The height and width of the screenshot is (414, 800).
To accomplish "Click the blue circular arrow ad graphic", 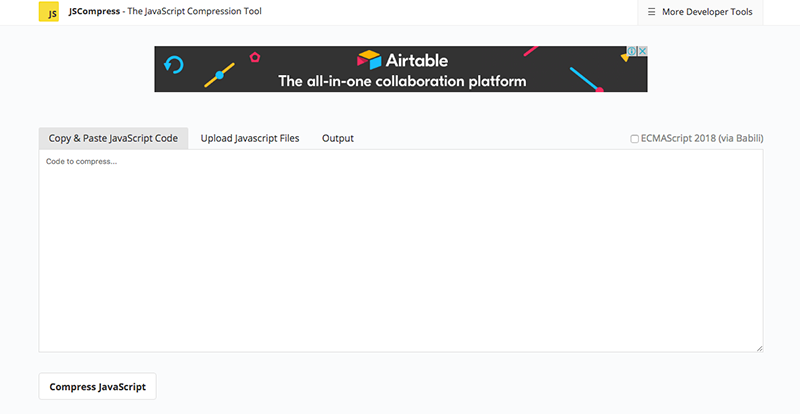I will (174, 66).
